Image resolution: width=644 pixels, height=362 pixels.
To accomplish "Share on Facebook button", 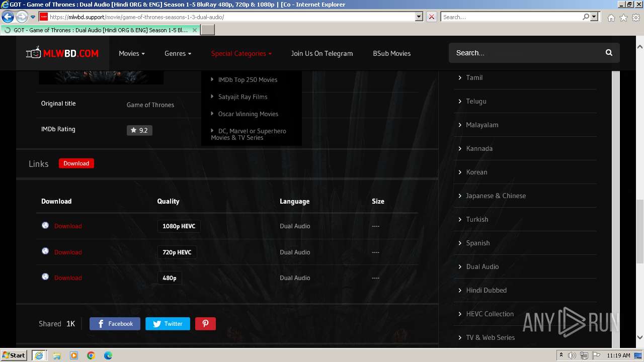I will 115,324.
